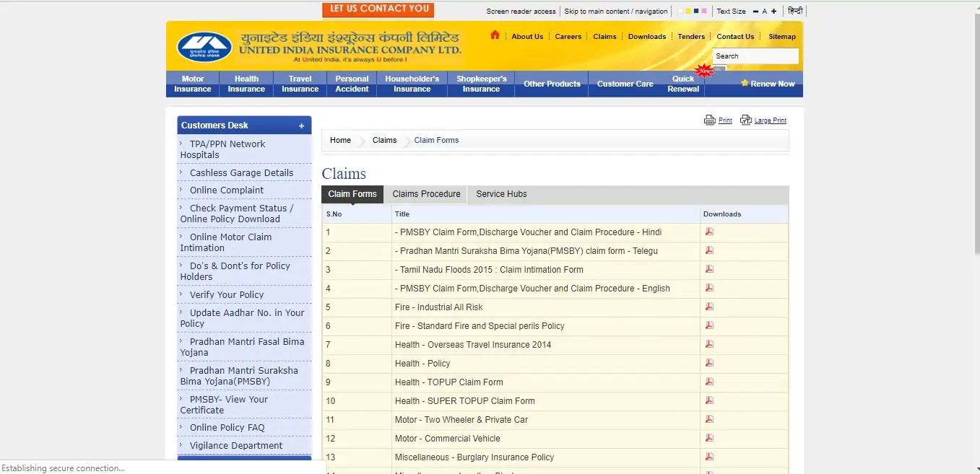Open the printer icon for Print

pyautogui.click(x=710, y=120)
